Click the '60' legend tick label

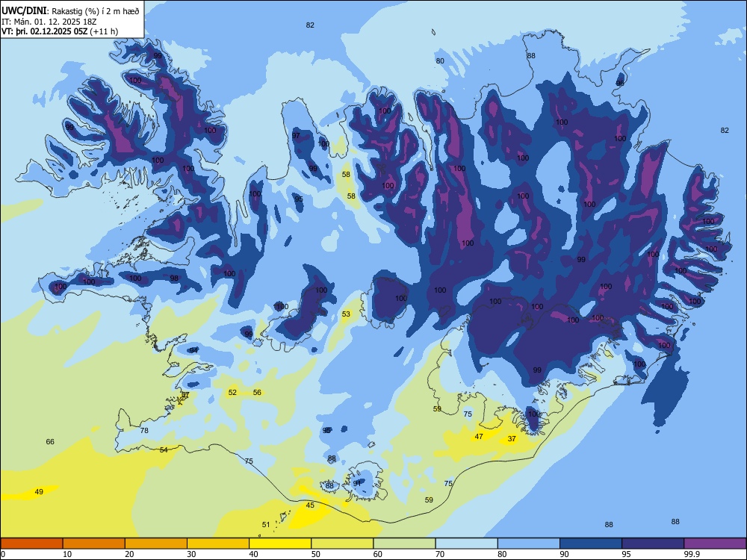(x=378, y=554)
